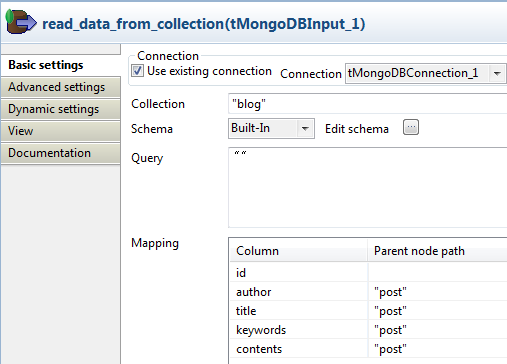Click the read_data_from_collection title text
The width and height of the screenshot is (507, 364).
204,24
